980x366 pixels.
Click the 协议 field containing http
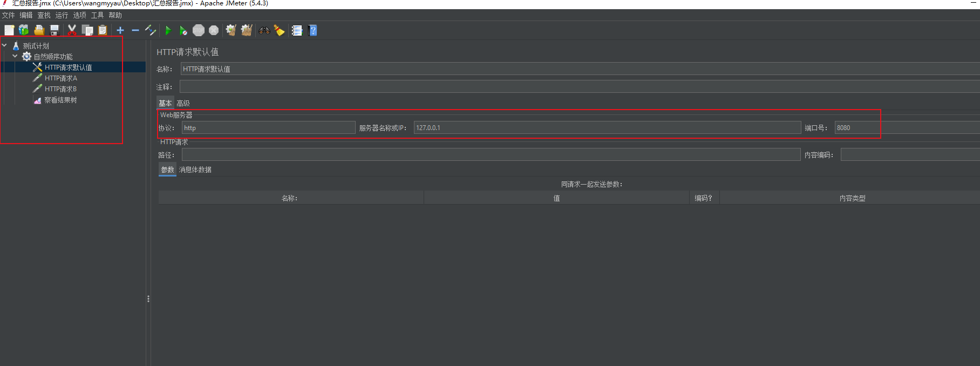click(268, 127)
